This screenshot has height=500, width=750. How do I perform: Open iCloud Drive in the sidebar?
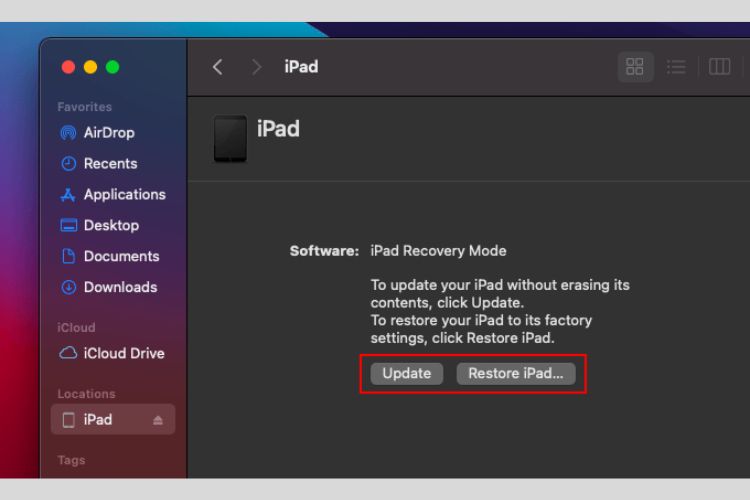124,354
